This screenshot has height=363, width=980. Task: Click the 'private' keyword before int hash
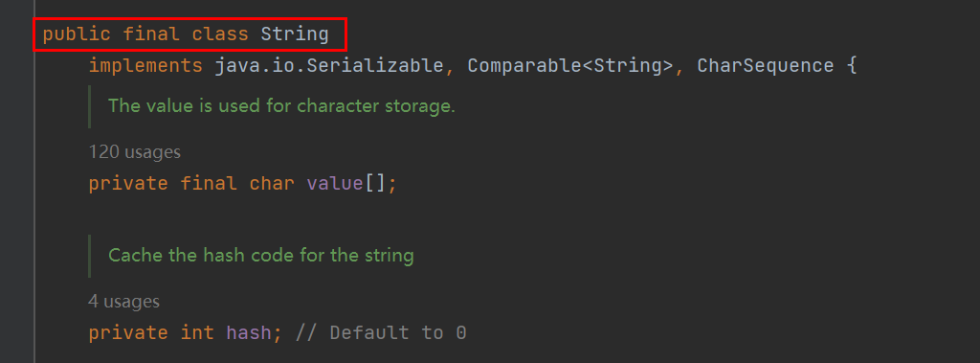tap(128, 332)
